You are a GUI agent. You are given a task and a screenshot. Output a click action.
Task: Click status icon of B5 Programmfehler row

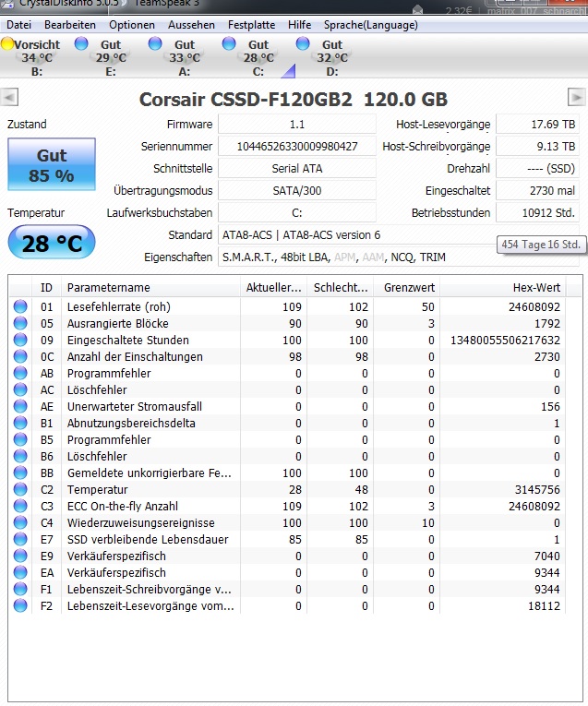20,439
